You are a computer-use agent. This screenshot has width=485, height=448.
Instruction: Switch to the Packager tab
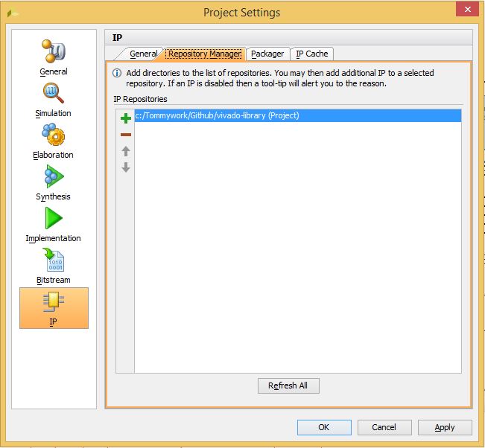point(267,54)
